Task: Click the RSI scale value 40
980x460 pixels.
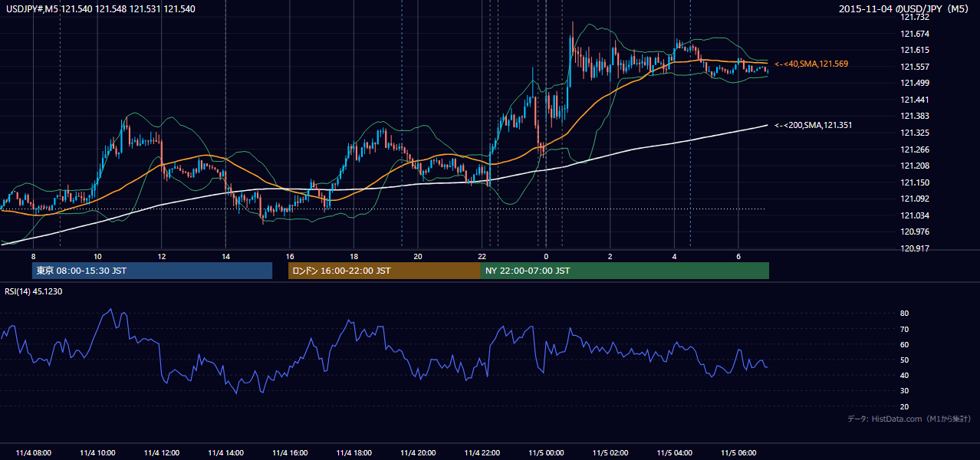Action: pyautogui.click(x=905, y=375)
